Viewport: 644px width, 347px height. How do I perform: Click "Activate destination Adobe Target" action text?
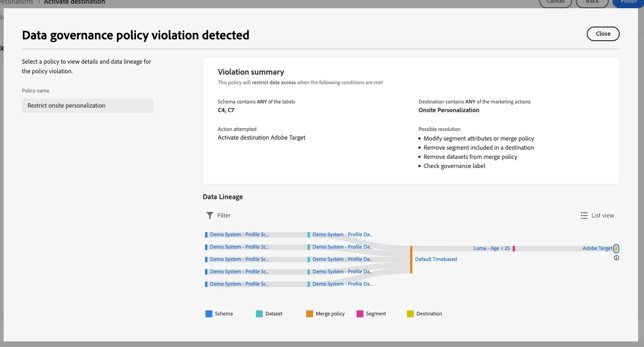[262, 137]
